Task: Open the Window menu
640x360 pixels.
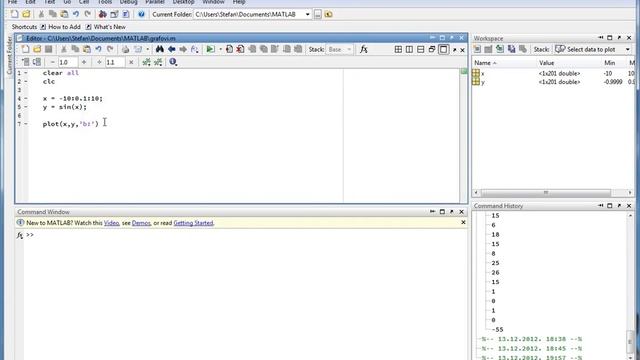Action: pos(213,2)
